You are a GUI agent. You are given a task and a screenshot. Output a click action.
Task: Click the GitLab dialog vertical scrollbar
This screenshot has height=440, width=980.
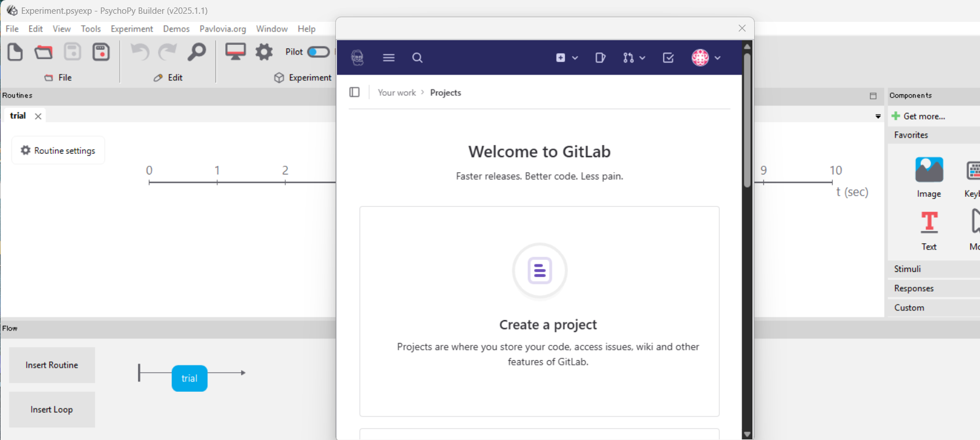[x=747, y=120]
